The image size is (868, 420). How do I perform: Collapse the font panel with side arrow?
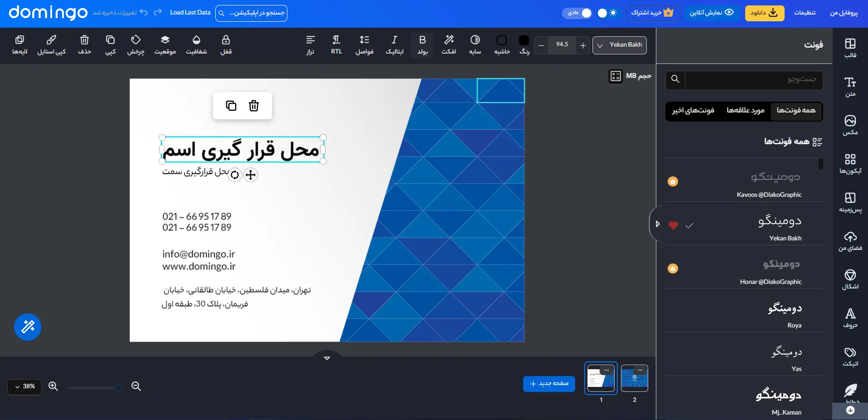pos(657,224)
